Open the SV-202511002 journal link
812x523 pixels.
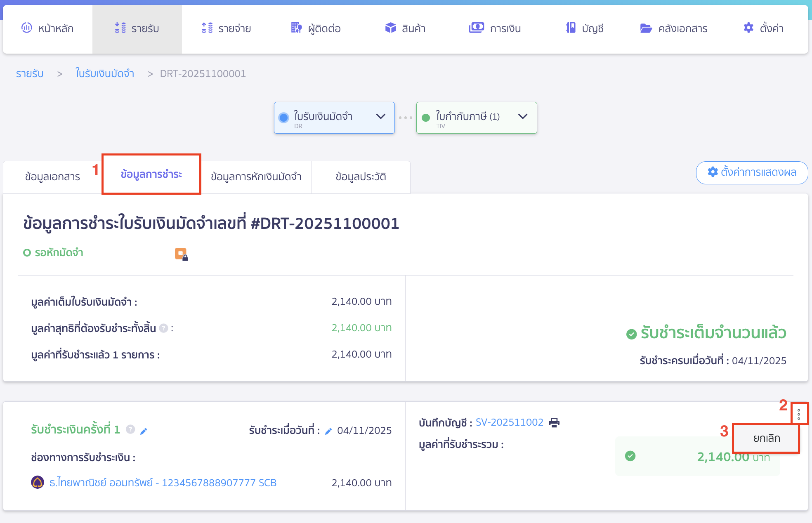[x=509, y=422]
